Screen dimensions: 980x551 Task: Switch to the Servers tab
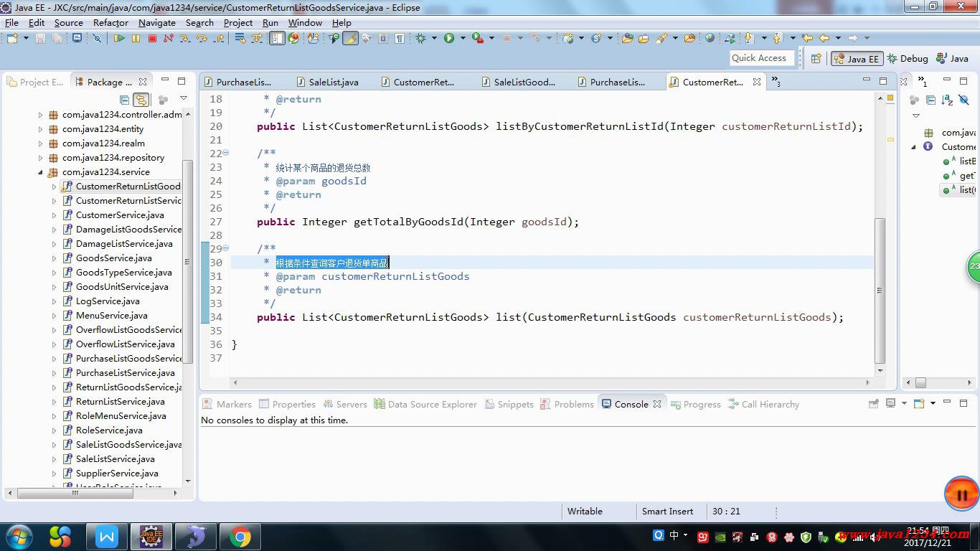click(344, 404)
